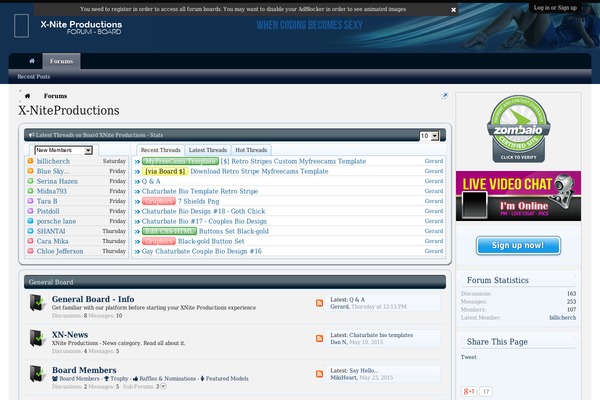
Task: Go to the home icon in the navigation bar
Action: pos(32,61)
